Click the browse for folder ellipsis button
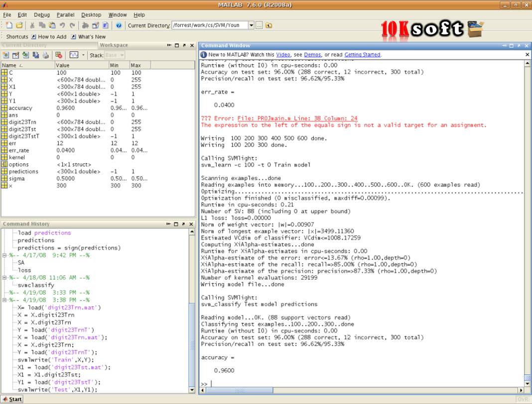The height and width of the screenshot is (404, 532). [259, 25]
